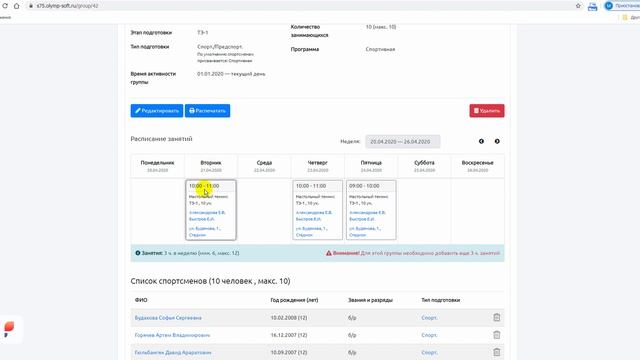Click the Понедельник column header

(158, 166)
